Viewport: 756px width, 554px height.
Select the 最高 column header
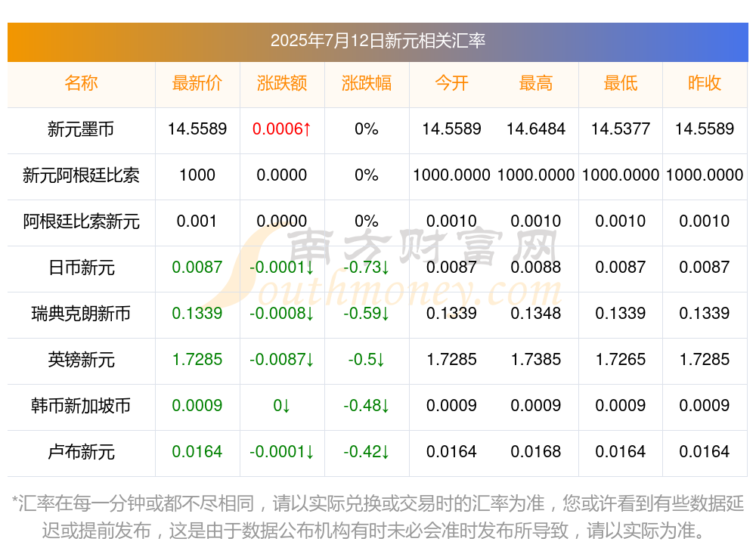click(x=536, y=83)
